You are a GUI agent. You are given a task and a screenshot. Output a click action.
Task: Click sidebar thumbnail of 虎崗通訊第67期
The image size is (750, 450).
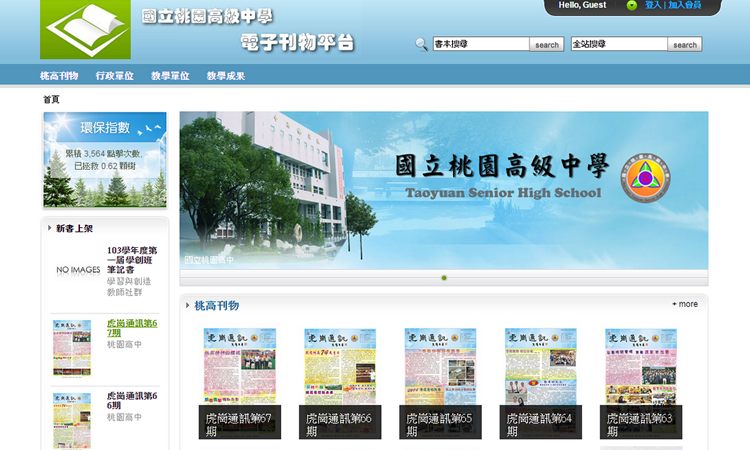(x=72, y=348)
